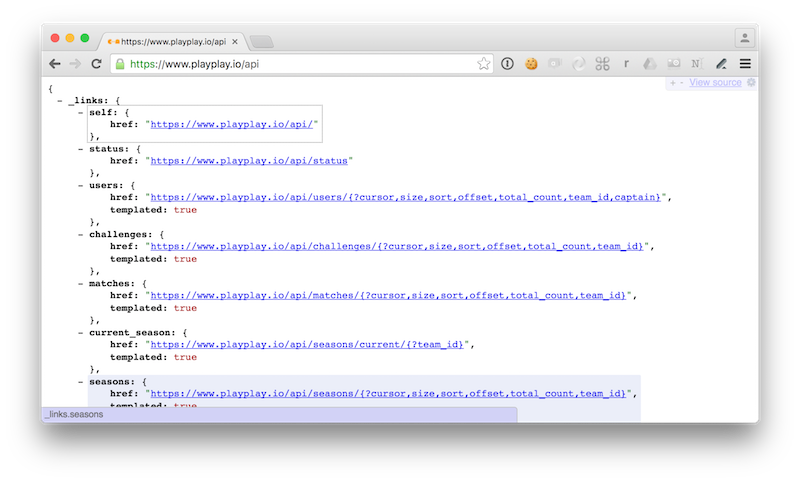Collapse all JSON nodes with minus

click(x=682, y=83)
